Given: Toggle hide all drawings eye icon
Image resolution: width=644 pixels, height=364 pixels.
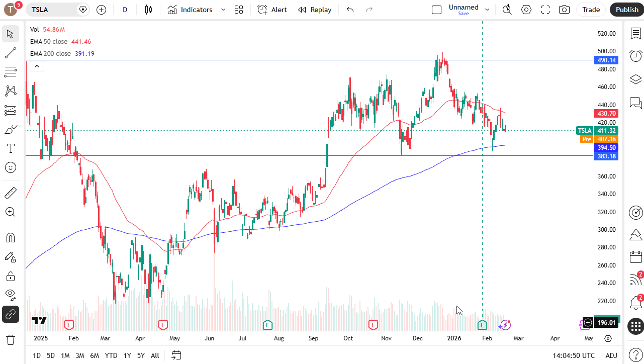Looking at the screenshot, I should (x=10, y=295).
